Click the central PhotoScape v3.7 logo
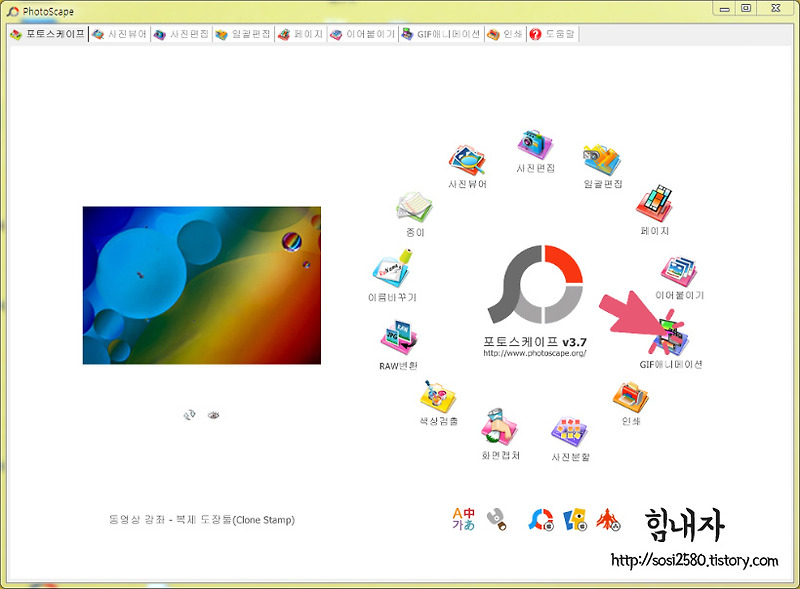This screenshot has height=589, width=800. click(x=535, y=284)
